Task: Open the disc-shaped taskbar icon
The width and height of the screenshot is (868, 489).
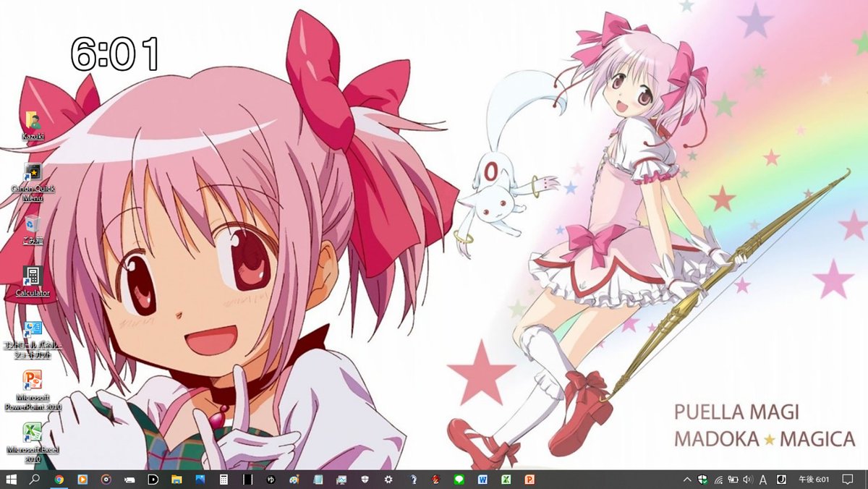Action: 106,480
